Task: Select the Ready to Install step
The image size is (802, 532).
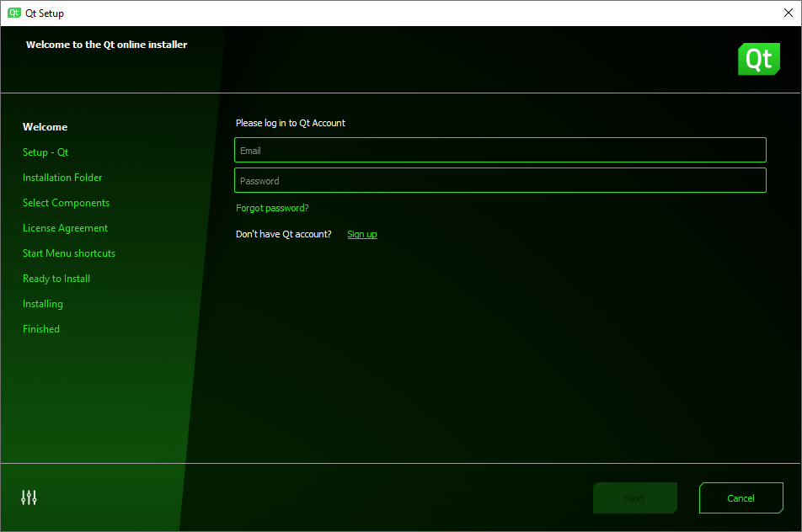Action: tap(56, 279)
